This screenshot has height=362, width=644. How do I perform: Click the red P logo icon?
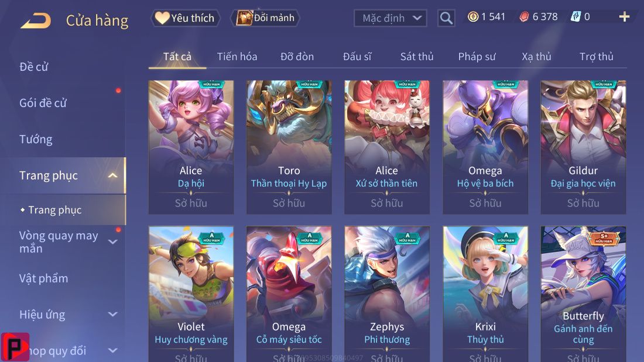[15, 347]
